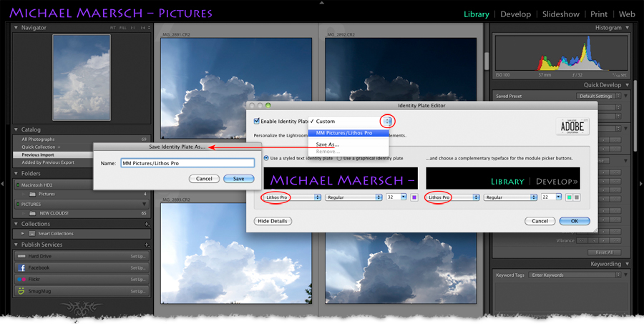
Task: Click the Navigator preview image
Action: point(82,78)
